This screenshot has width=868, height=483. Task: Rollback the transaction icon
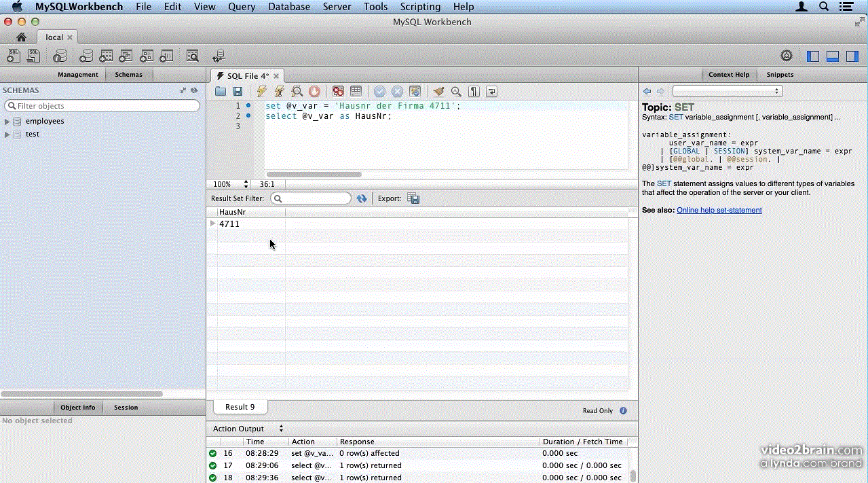coord(398,92)
